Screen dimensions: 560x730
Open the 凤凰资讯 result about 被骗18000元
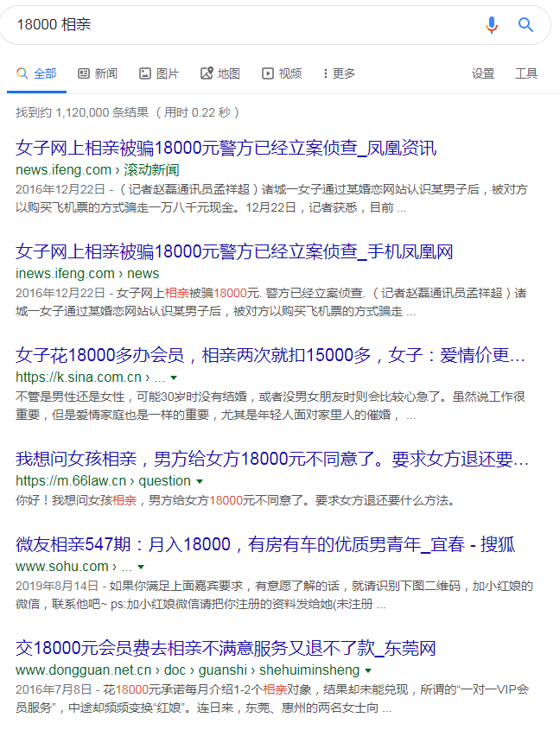click(x=226, y=148)
